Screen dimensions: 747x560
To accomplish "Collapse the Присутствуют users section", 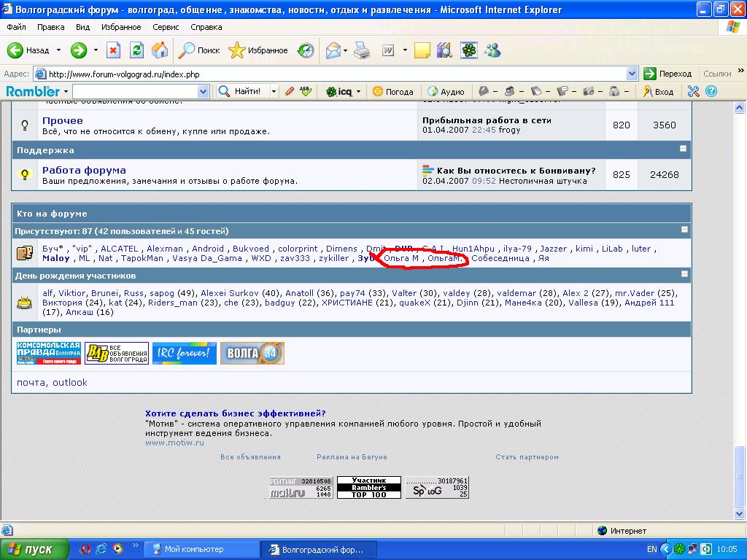I will click(684, 230).
